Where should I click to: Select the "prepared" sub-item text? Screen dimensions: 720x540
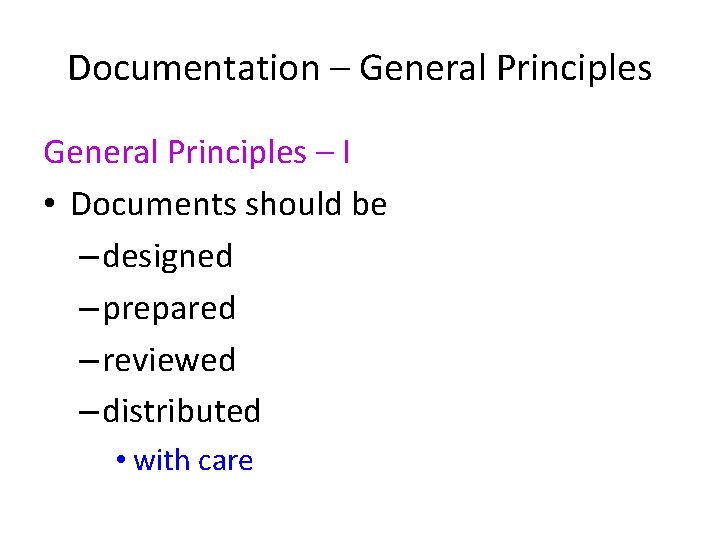pos(169,309)
